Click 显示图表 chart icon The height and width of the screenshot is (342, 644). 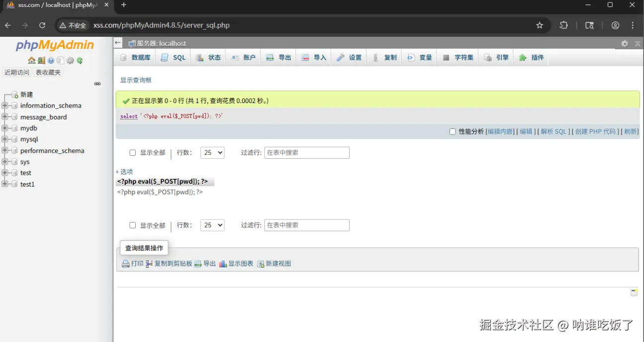pos(223,264)
